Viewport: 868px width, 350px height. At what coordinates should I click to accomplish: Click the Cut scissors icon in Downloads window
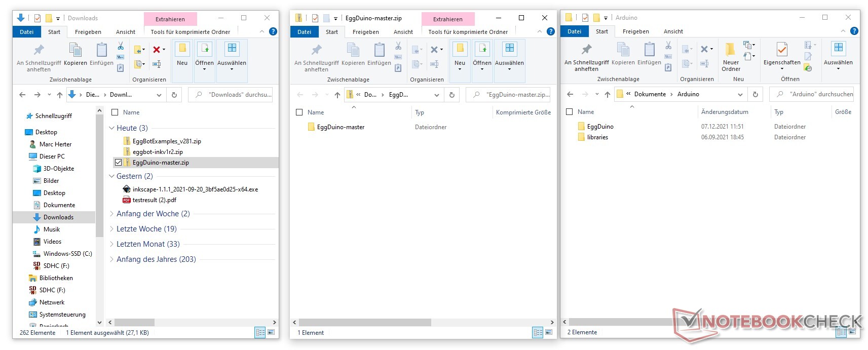coord(121,47)
